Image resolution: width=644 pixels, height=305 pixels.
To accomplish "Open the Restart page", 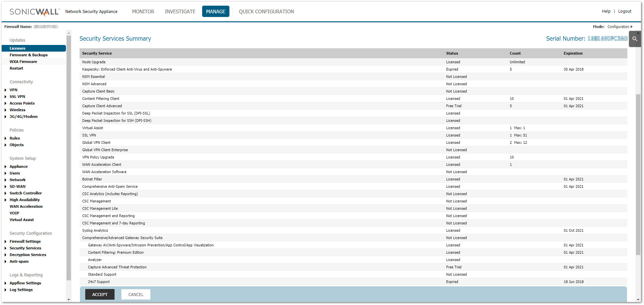I will (16, 68).
